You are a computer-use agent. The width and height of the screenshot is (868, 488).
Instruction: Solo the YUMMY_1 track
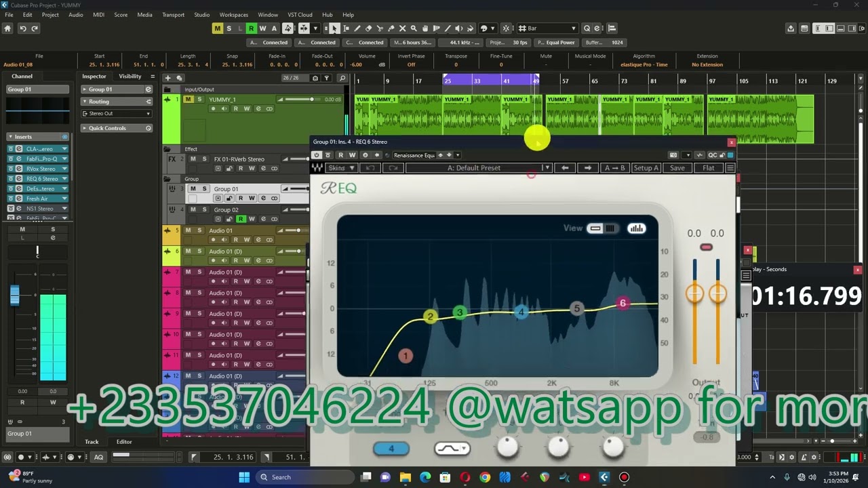point(199,100)
